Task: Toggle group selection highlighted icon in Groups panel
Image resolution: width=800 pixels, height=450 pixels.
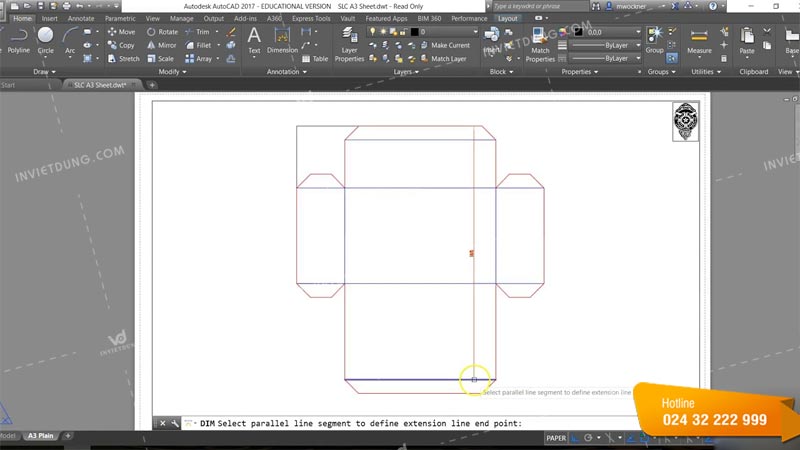Action: 672,58
